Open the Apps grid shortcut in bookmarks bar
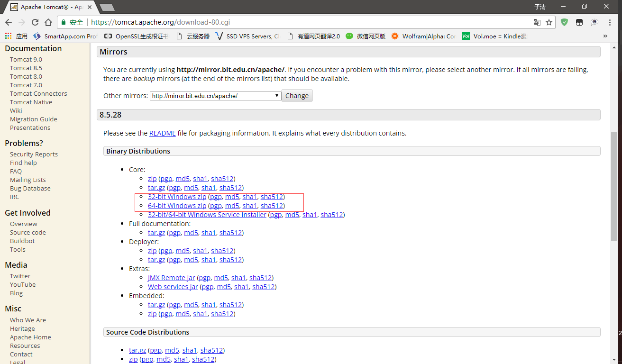The height and width of the screenshot is (364, 622). pyautogui.click(x=16, y=36)
